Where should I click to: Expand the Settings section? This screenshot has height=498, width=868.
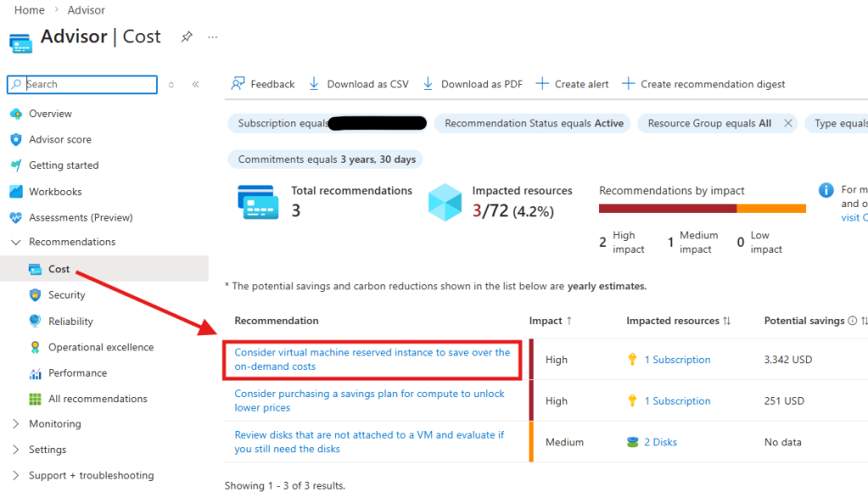coord(15,450)
